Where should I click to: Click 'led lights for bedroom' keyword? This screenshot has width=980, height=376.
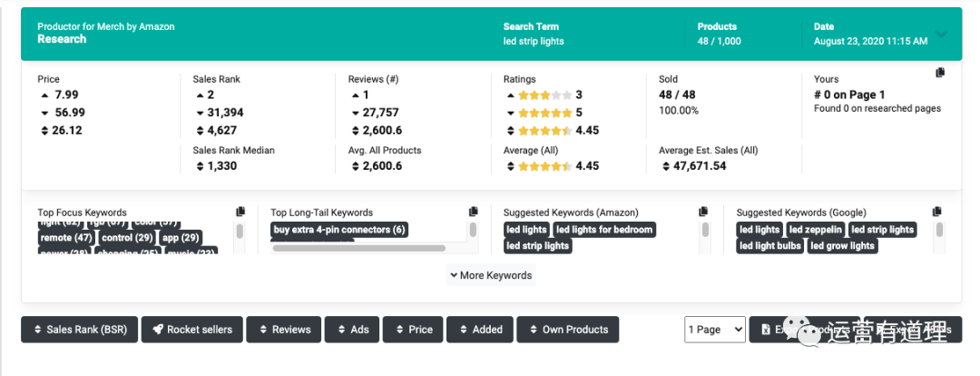click(604, 230)
